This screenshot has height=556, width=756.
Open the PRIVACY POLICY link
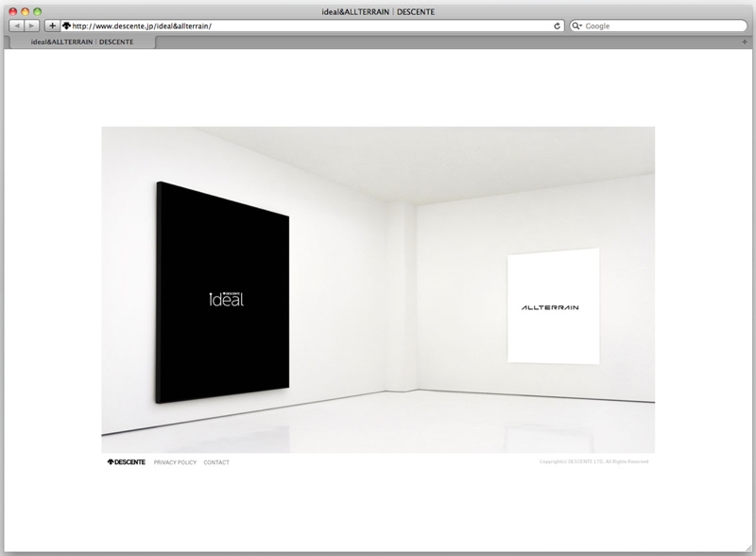[175, 462]
